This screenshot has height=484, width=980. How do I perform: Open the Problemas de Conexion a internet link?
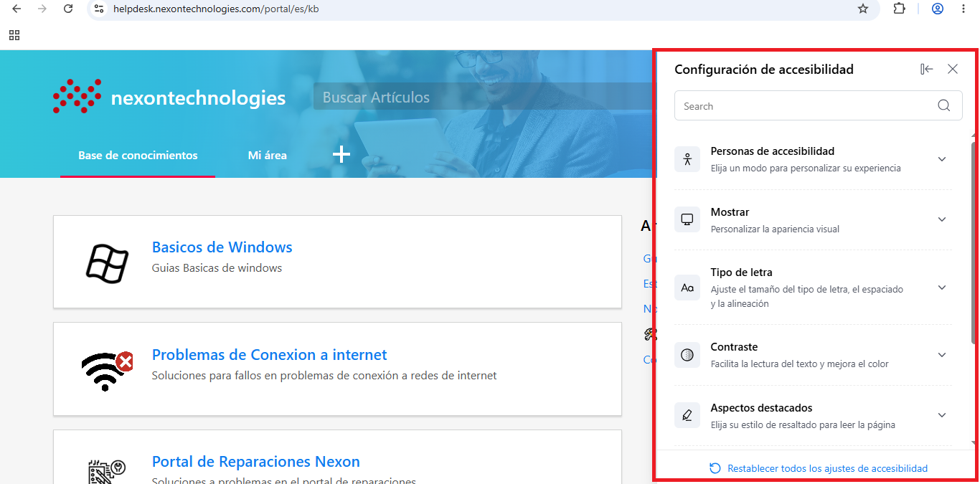(x=270, y=355)
